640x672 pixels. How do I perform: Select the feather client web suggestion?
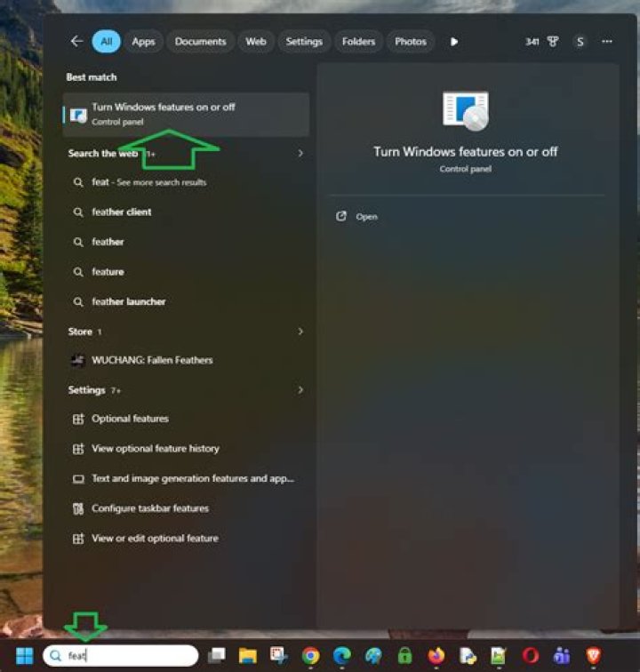click(x=186, y=212)
